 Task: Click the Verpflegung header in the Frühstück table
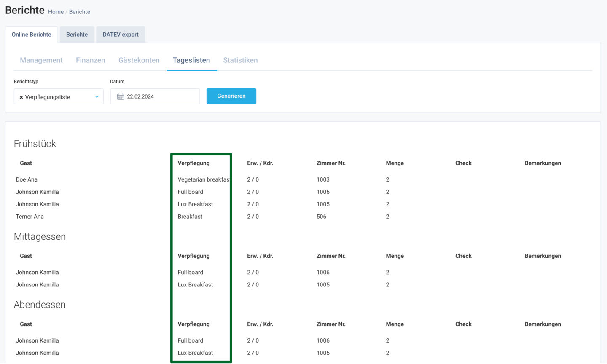coord(193,163)
